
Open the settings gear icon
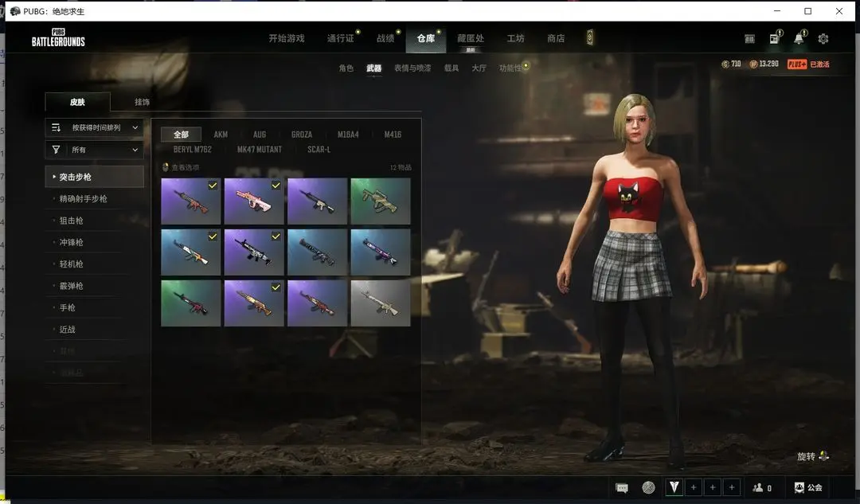tap(823, 39)
